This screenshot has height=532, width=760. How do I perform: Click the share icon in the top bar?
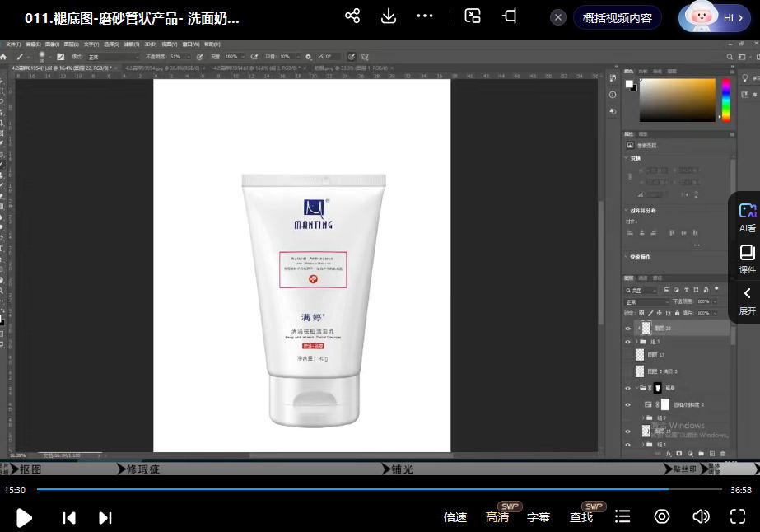click(x=352, y=16)
